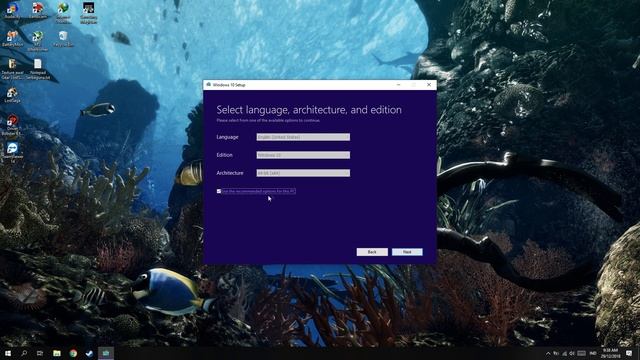Launch Google Chrome from the taskbar
The height and width of the screenshot is (360, 640).
pos(73,353)
